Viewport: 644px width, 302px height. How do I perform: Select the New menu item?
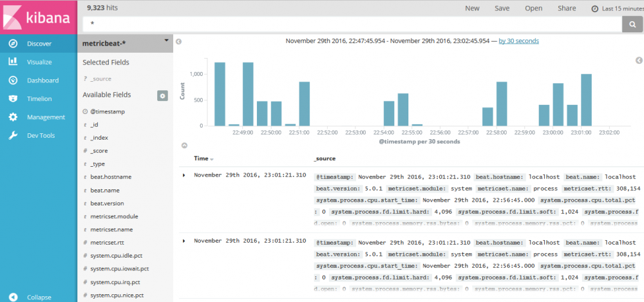click(472, 8)
